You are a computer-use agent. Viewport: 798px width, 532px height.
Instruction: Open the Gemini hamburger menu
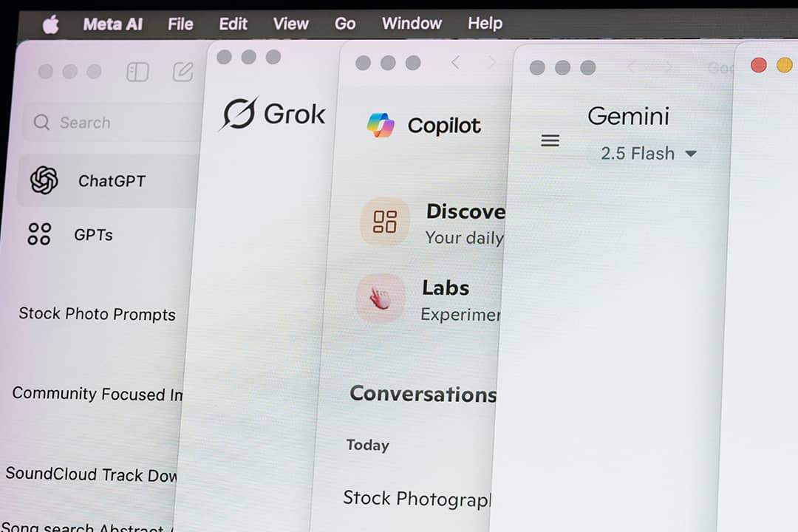click(550, 140)
